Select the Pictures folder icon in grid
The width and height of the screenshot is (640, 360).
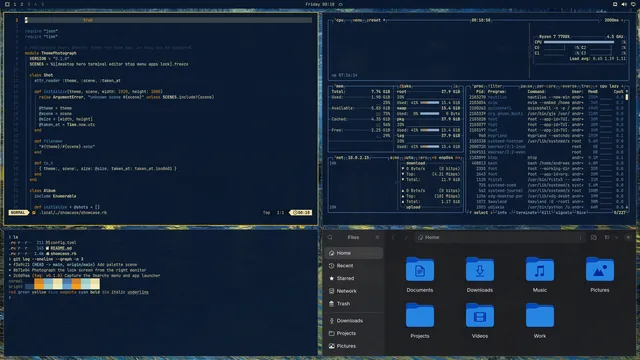point(600,269)
